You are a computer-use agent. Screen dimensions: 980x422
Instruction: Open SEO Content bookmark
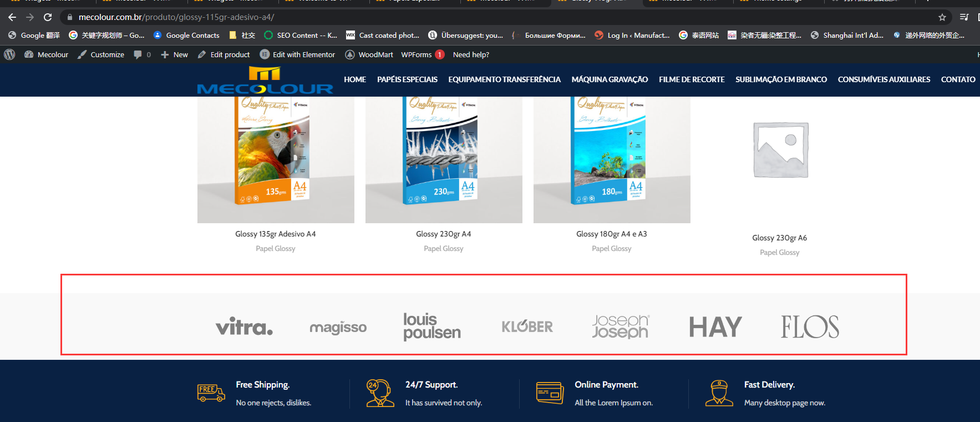pyautogui.click(x=301, y=35)
